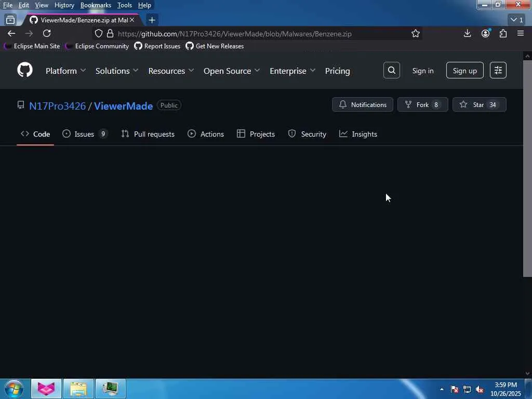Screen dimensions: 532x399
Task: Open the pink browser taskbar icon
Action: click(x=46, y=389)
